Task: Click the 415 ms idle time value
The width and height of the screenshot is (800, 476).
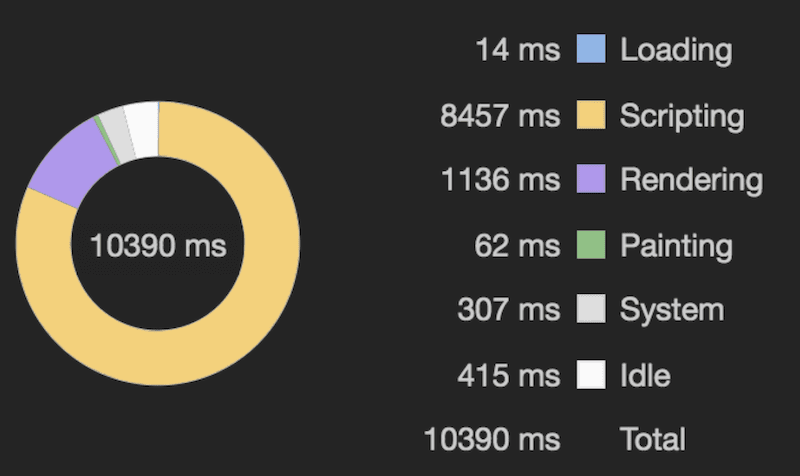Action: pos(509,375)
